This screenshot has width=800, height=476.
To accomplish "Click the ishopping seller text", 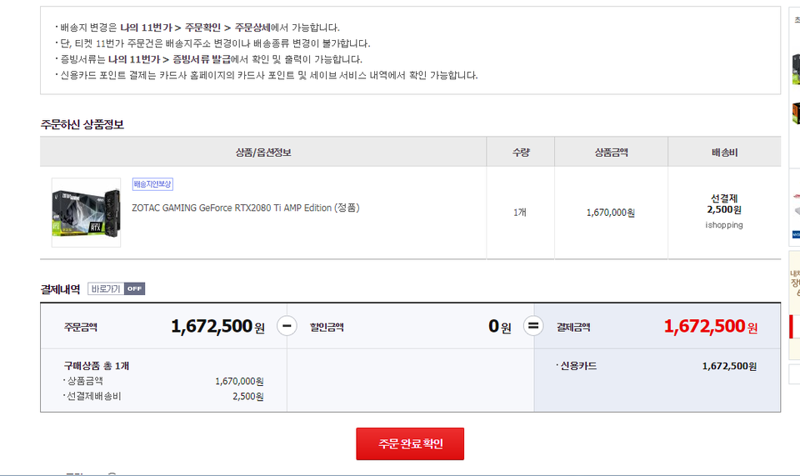I will point(724,225).
